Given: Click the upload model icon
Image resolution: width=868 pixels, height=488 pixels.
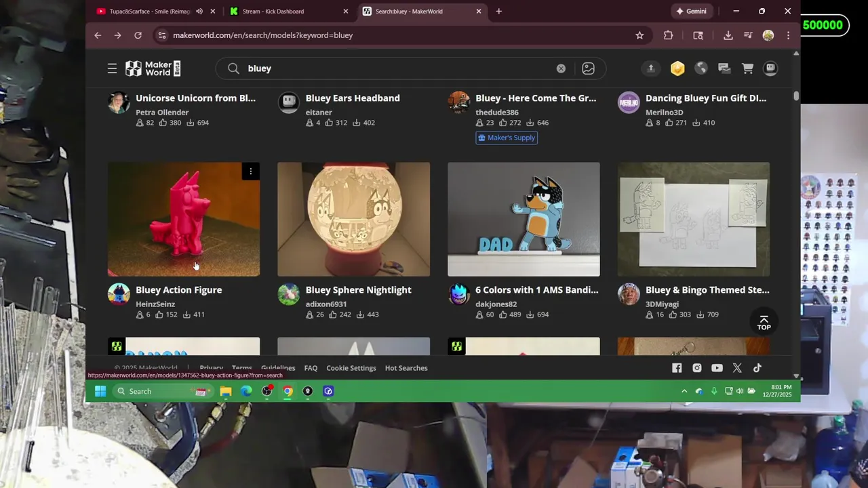Looking at the screenshot, I should (x=651, y=68).
